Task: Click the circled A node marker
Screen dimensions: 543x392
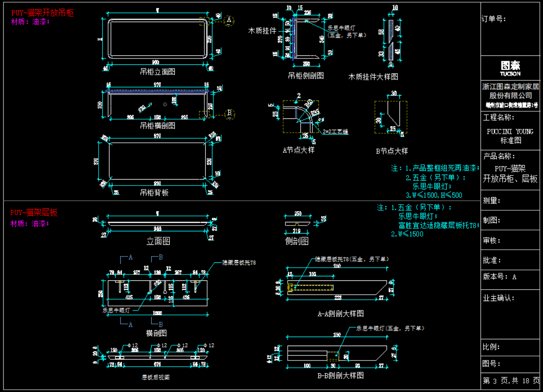Action: 229,20
